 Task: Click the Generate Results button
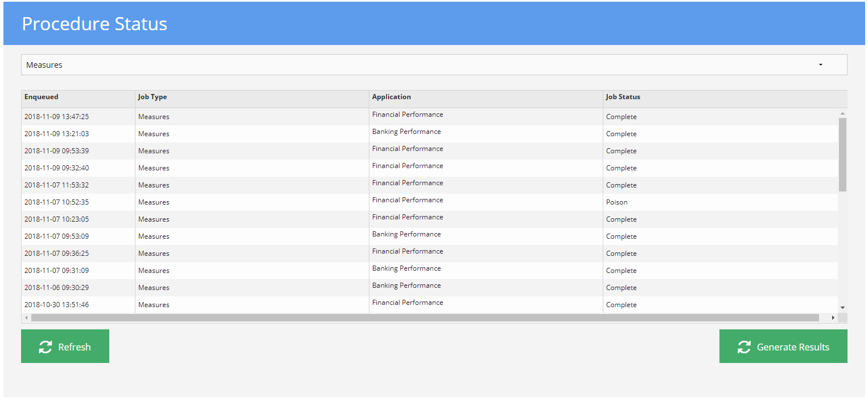(783, 346)
